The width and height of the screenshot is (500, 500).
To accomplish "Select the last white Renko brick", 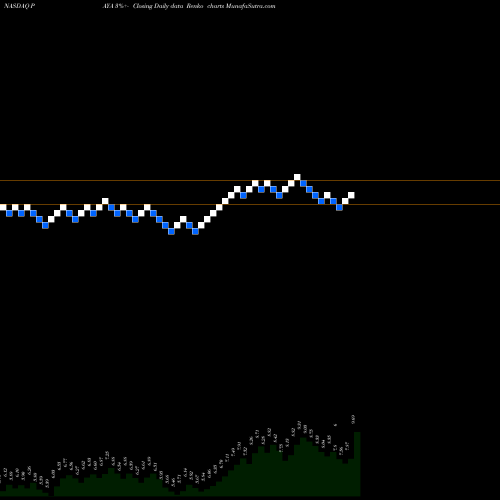I will 351,195.
